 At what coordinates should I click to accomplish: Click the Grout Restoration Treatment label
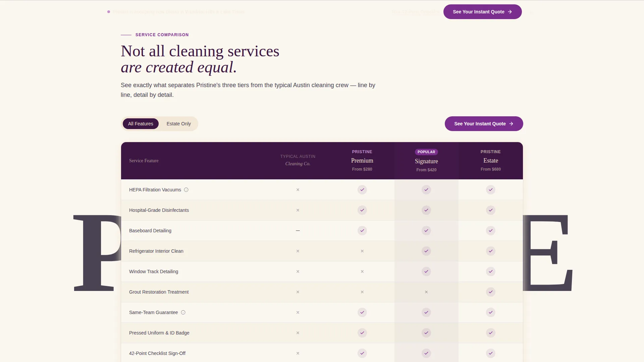coord(159,292)
